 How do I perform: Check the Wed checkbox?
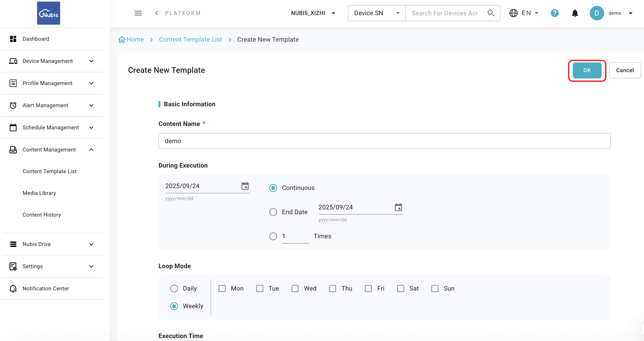pyautogui.click(x=295, y=288)
